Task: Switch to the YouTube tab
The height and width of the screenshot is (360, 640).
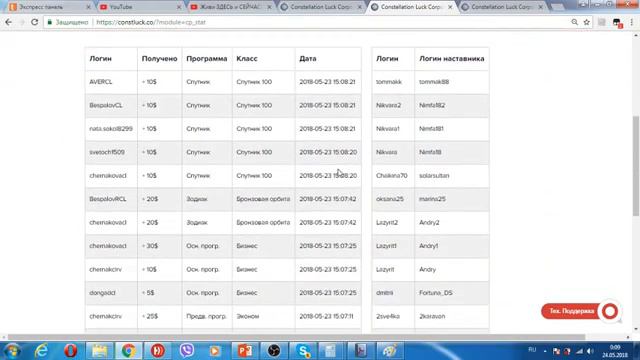Action: point(139,7)
